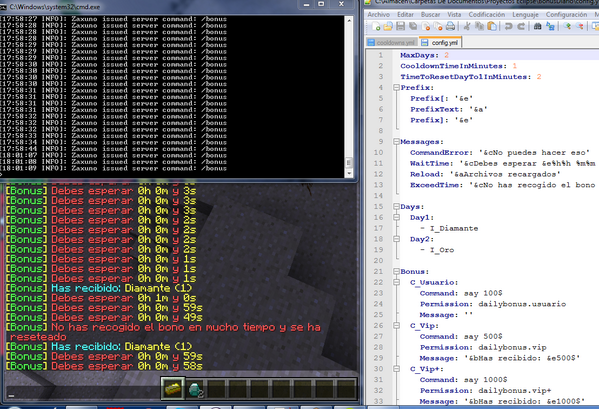Image resolution: width=599 pixels, height=409 pixels.
Task: Open the Vista menu
Action: click(454, 15)
